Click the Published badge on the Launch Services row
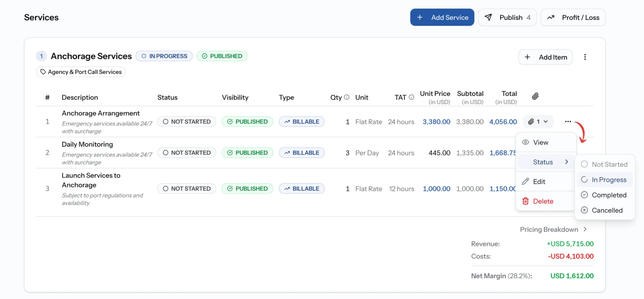This screenshot has width=644, height=299. tap(247, 189)
